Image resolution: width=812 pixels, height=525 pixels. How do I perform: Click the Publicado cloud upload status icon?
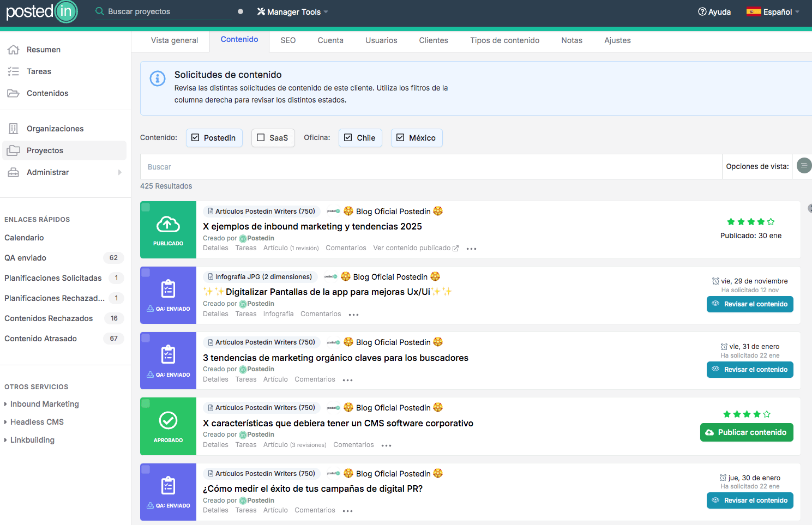click(168, 224)
